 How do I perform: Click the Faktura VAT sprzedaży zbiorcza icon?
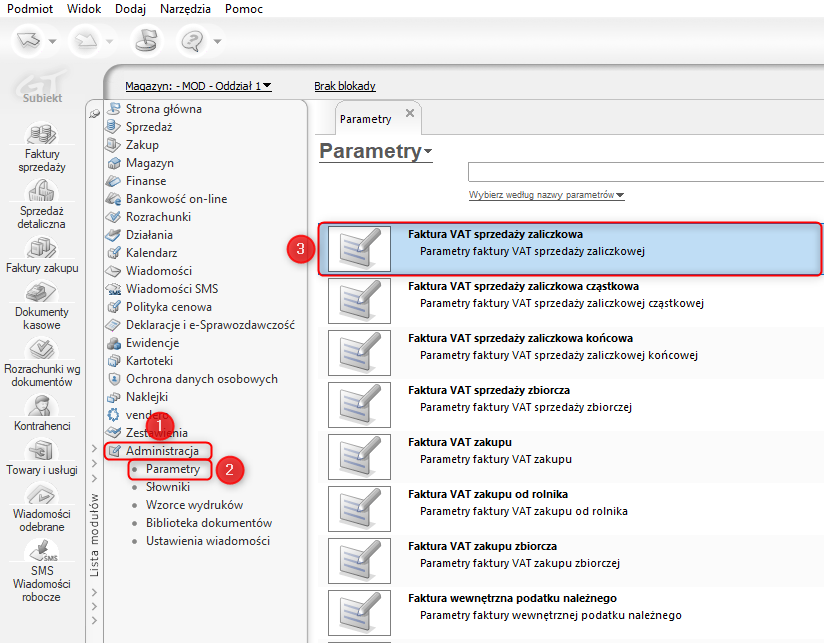coord(359,405)
